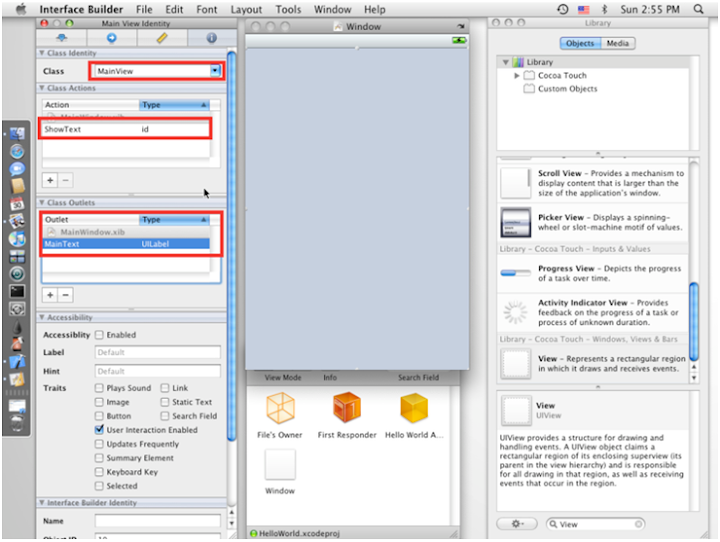This screenshot has height=542, width=720.
Task: Open the Connections inspector arrow tab
Action: click(112, 38)
